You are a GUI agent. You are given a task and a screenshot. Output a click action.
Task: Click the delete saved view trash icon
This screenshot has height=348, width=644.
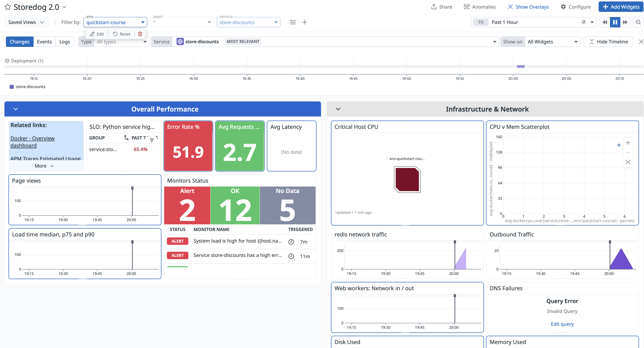coord(140,34)
